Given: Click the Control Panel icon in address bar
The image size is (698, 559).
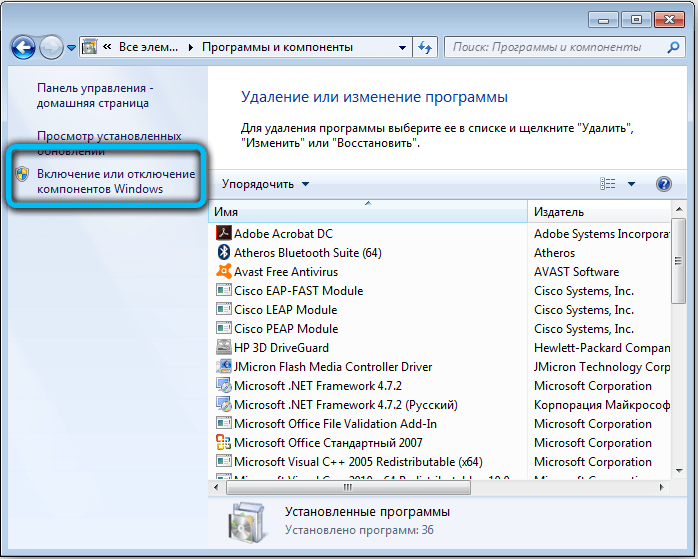Looking at the screenshot, I should point(89,47).
